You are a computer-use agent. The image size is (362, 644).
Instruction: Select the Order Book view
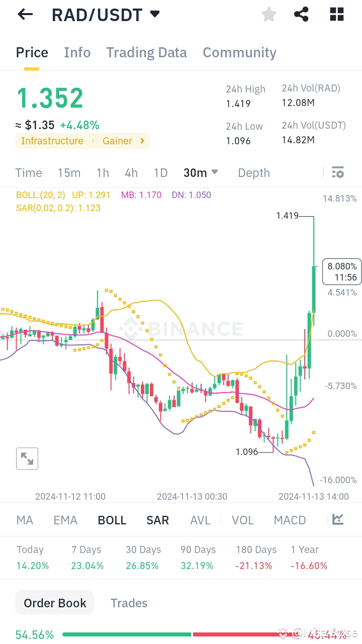(x=54, y=602)
